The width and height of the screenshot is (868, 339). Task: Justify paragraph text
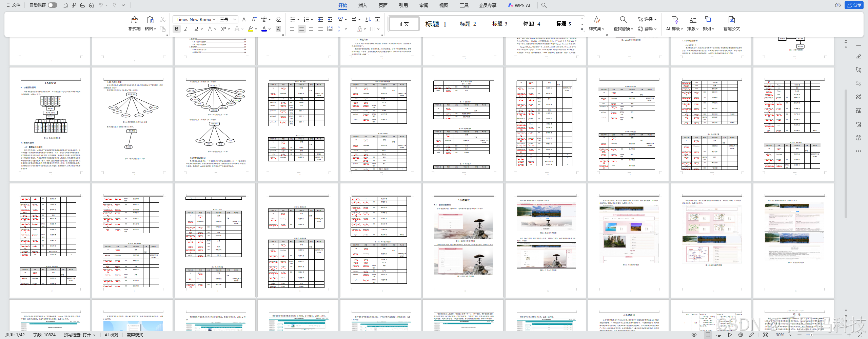coord(320,29)
